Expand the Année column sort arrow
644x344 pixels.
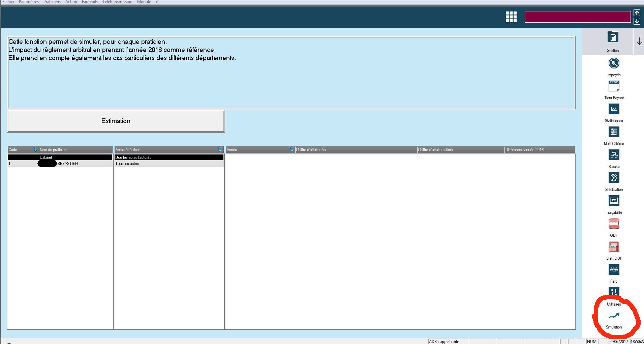click(x=291, y=150)
